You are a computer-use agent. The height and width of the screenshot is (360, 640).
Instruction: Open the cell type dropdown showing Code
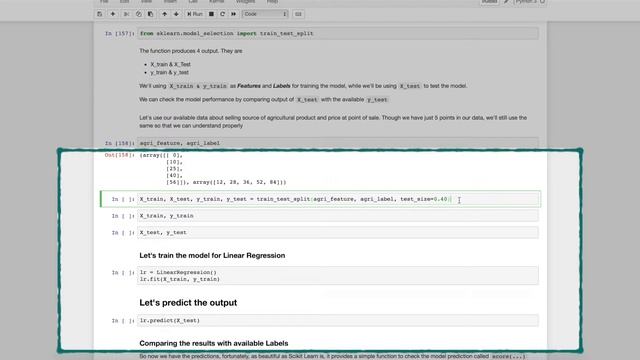(x=265, y=14)
